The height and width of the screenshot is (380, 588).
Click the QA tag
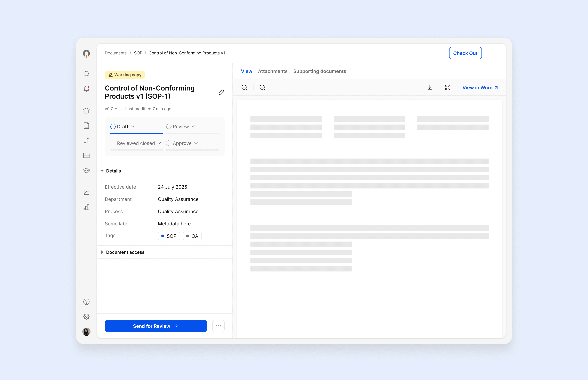tap(192, 236)
